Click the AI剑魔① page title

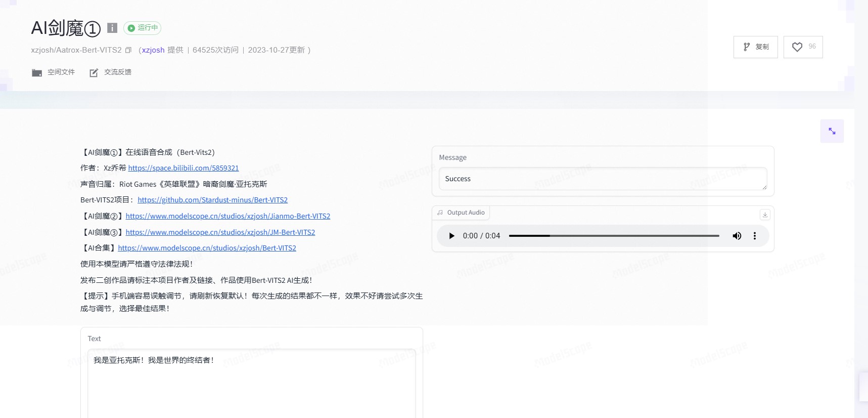(x=66, y=28)
